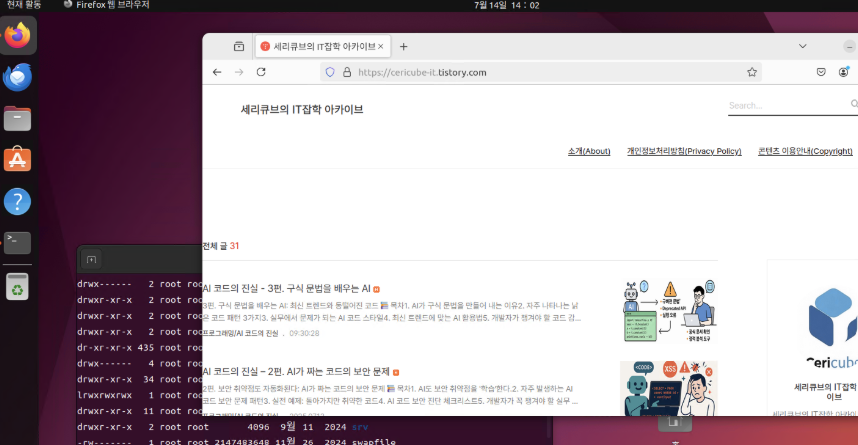
Task: Click the srv directory in terminal output
Action: [x=360, y=426]
